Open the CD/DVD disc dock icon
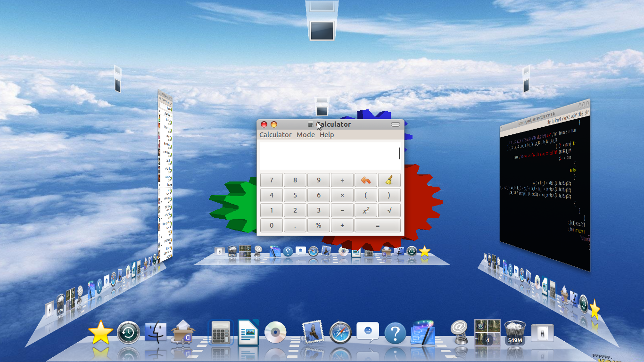This screenshot has height=362, width=644. click(x=275, y=333)
